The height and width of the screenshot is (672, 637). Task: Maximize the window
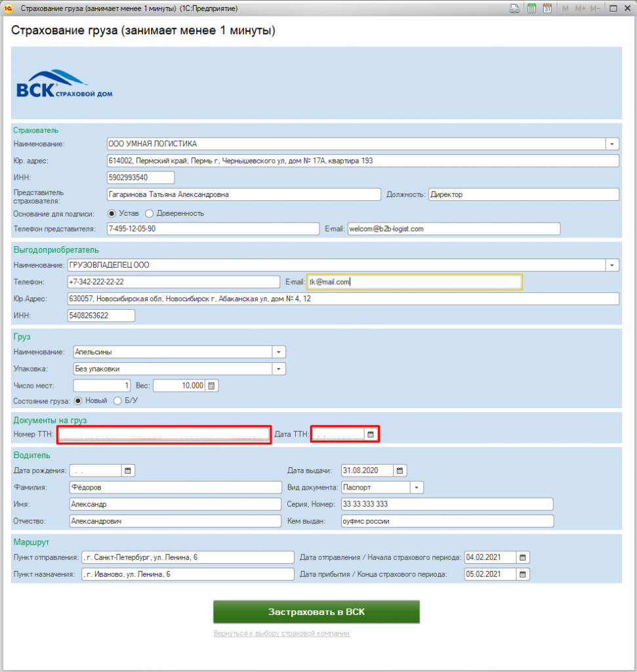tap(613, 8)
